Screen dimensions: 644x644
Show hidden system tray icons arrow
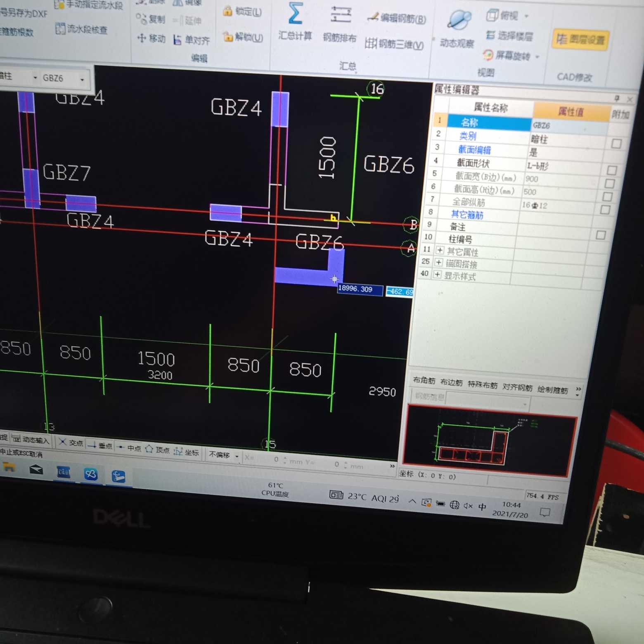tap(412, 501)
